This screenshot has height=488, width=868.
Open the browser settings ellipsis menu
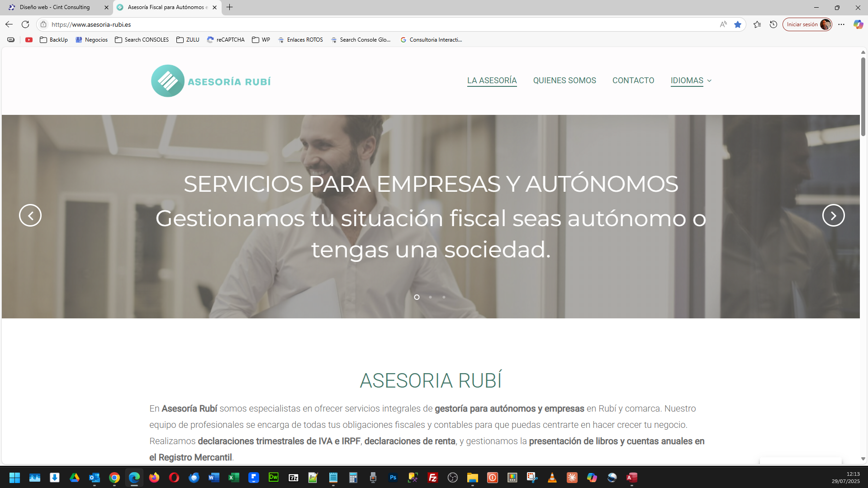(841, 24)
